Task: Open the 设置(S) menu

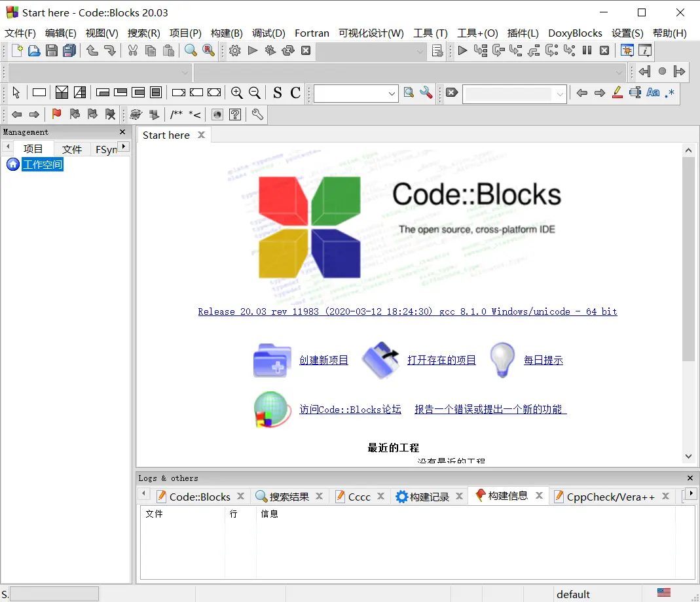Action: click(x=627, y=33)
